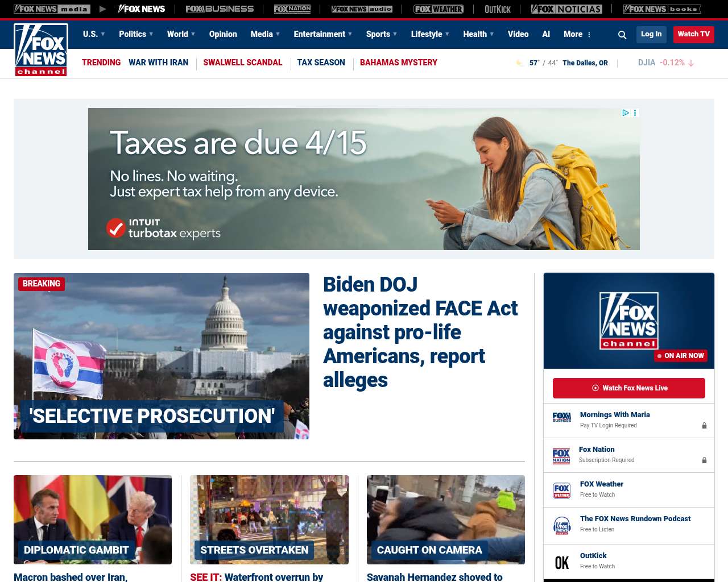The height and width of the screenshot is (582, 728).
Task: Select trending topic Tax Season
Action: click(x=321, y=63)
